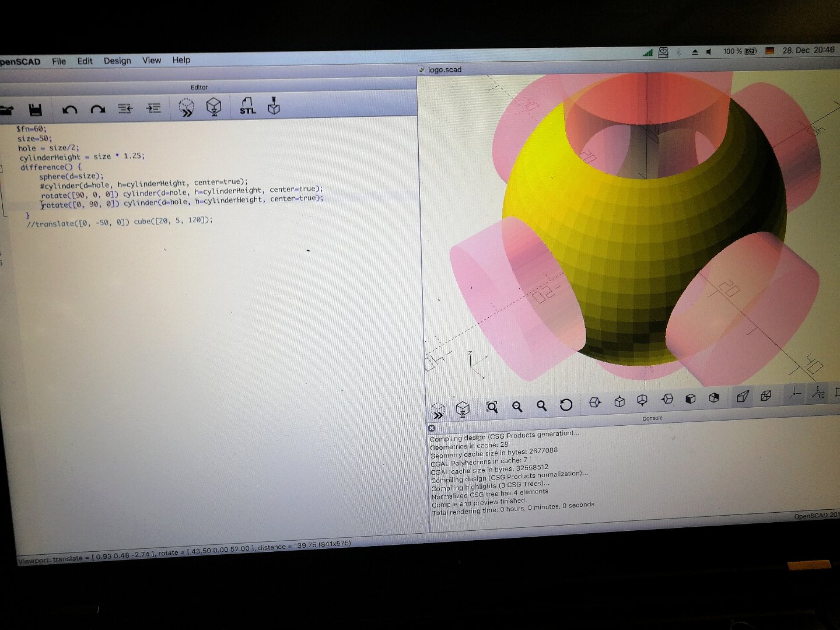The image size is (840, 630).
Task: Enable Perspective projection
Action: click(743, 396)
